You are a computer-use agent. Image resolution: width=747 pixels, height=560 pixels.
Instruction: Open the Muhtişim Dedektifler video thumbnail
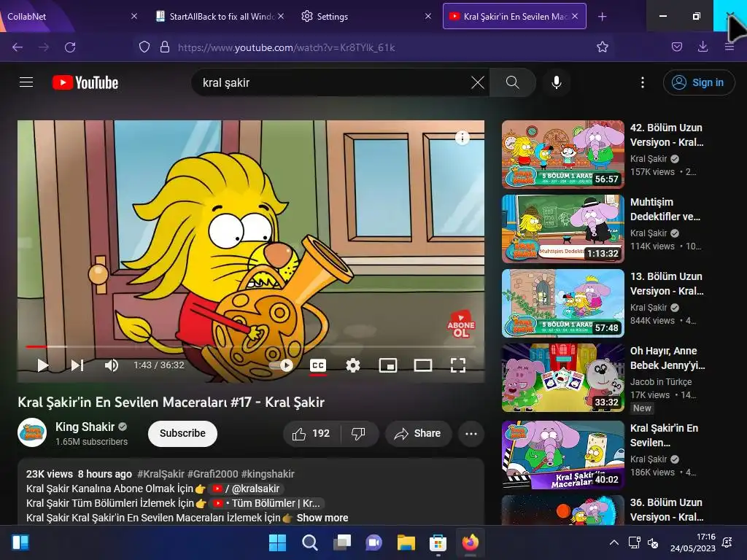(562, 228)
